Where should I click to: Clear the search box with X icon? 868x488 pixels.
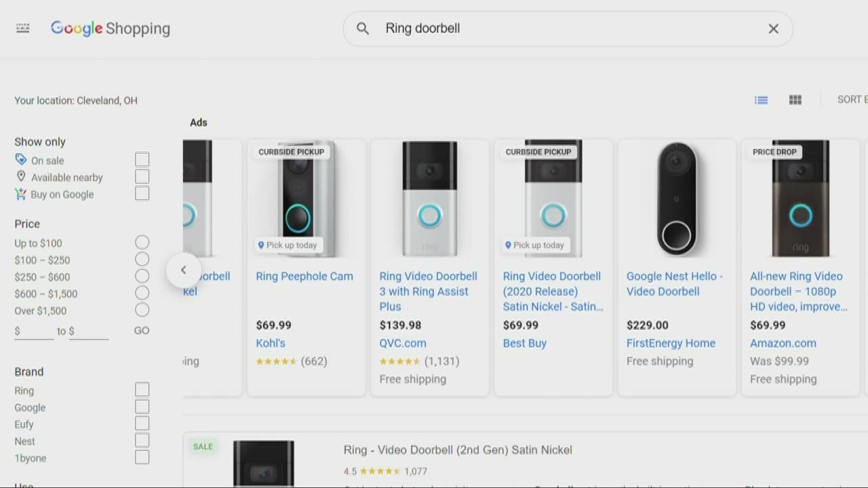773,28
